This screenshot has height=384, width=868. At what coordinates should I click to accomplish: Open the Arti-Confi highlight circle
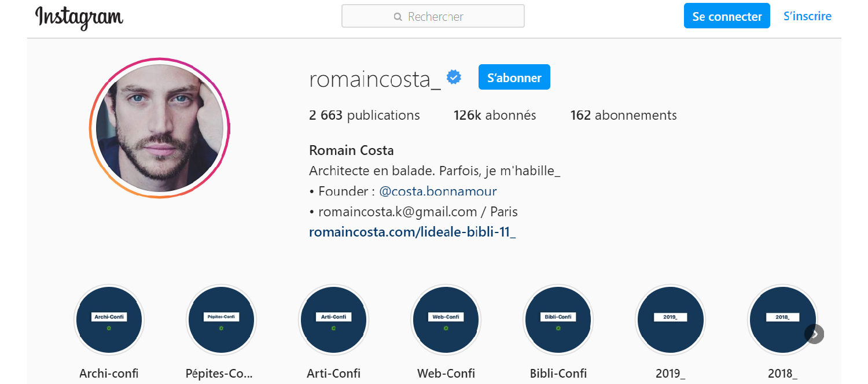[x=333, y=319]
